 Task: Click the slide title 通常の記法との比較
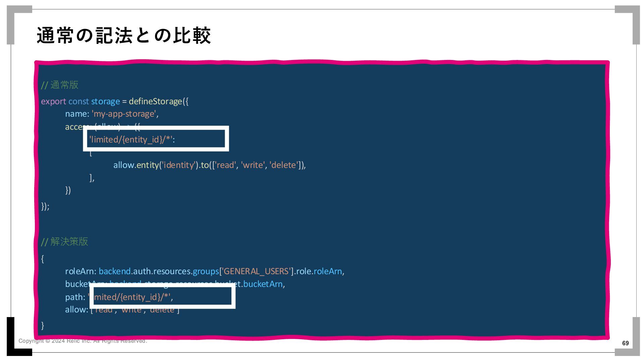tap(123, 36)
